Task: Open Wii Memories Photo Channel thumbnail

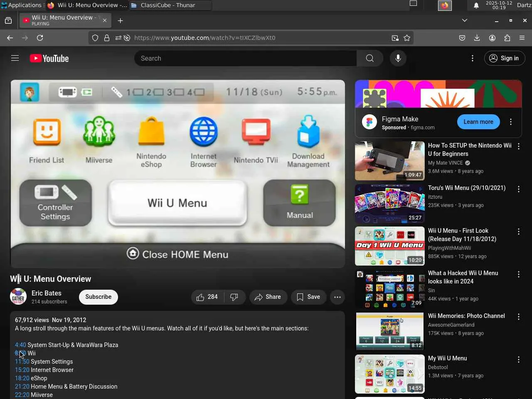Action: [x=390, y=331]
